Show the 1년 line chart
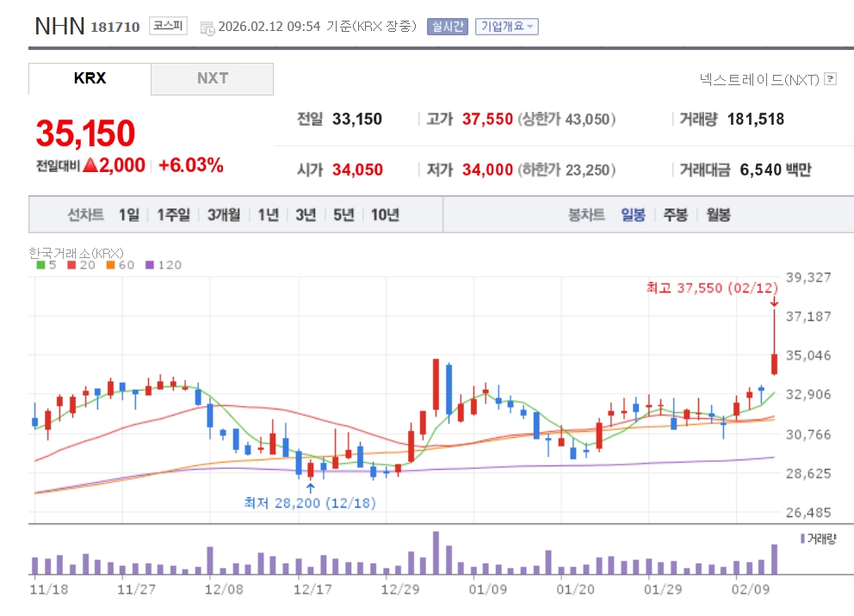Image resolution: width=854 pixels, height=616 pixels. tap(268, 215)
